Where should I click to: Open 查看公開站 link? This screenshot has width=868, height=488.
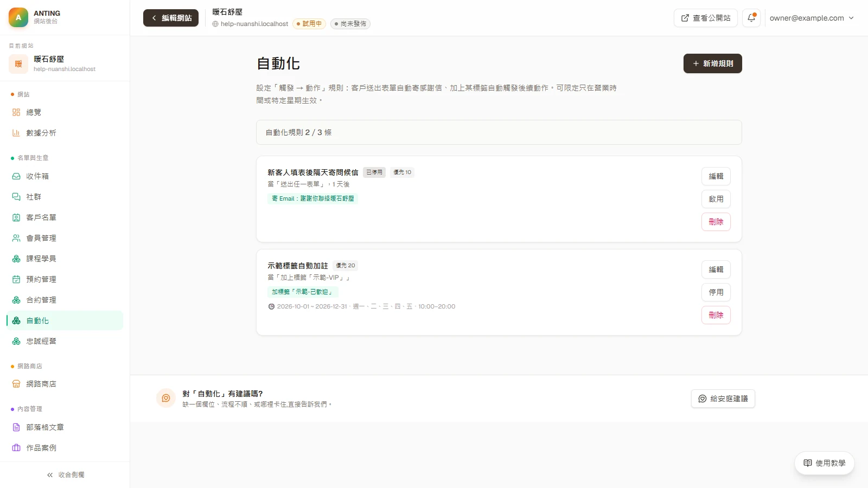[x=706, y=18]
